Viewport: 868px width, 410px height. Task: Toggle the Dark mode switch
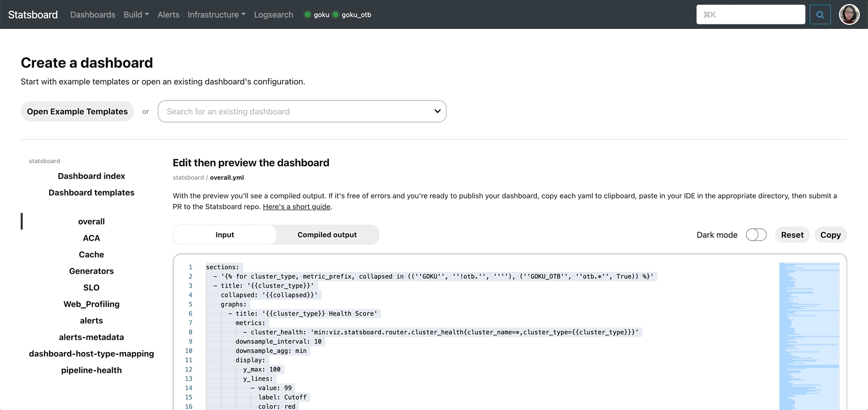pos(756,235)
